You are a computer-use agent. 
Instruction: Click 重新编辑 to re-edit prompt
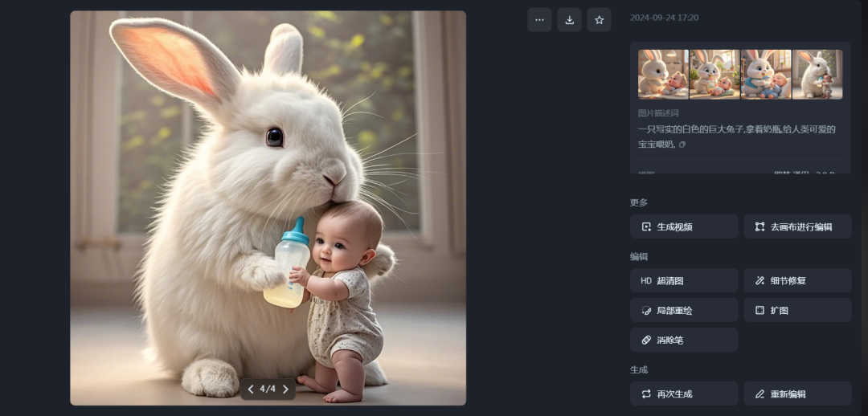pos(798,394)
